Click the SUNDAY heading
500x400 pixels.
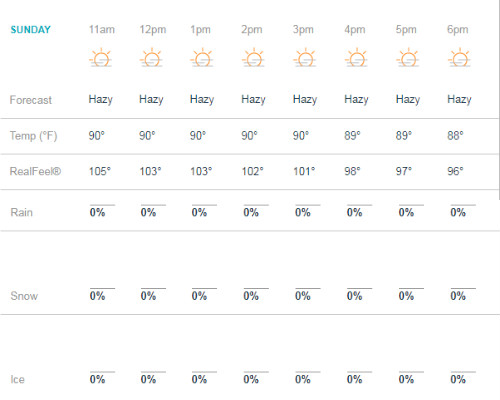pos(30,30)
